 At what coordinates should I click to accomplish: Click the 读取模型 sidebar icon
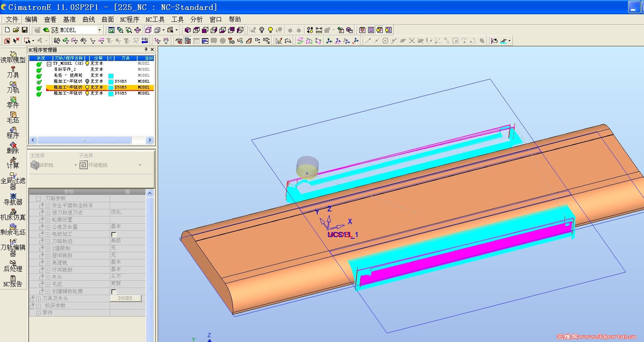point(13,57)
